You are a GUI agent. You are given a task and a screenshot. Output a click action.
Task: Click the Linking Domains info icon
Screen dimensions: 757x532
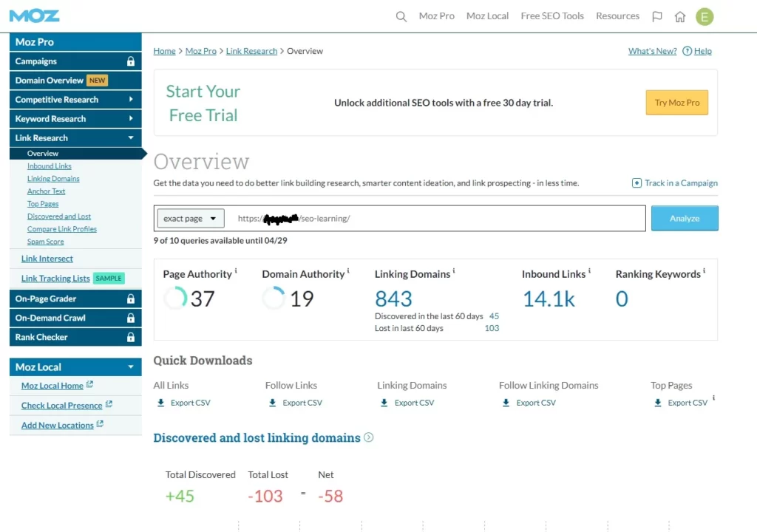(x=454, y=271)
